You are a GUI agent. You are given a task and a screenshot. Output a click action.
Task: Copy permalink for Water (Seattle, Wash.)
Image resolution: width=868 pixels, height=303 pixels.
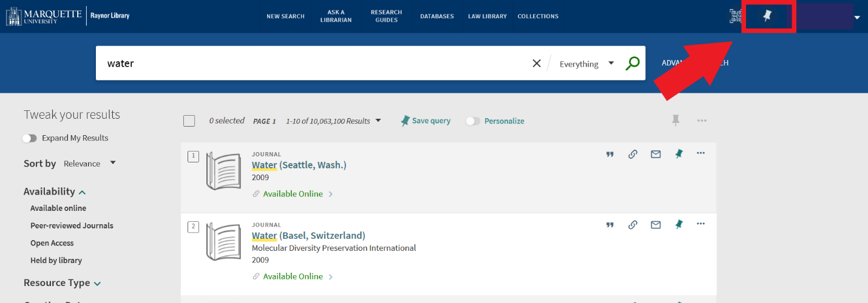pyautogui.click(x=632, y=155)
